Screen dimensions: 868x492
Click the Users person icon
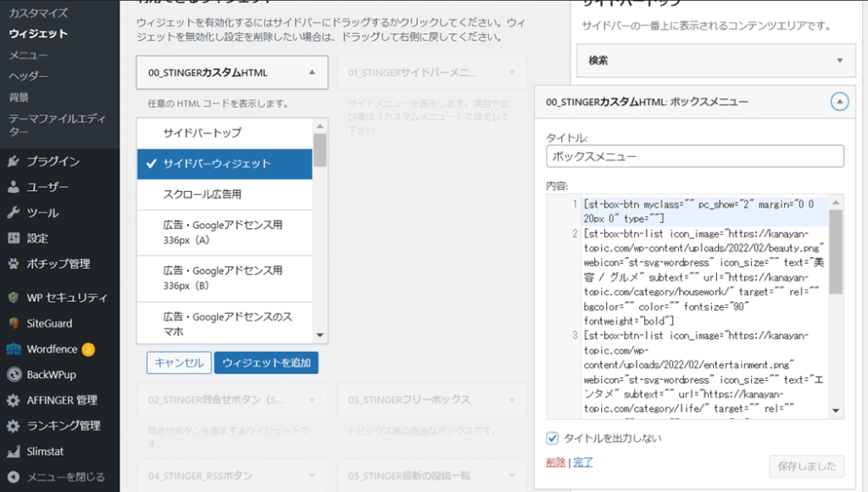tap(13, 187)
